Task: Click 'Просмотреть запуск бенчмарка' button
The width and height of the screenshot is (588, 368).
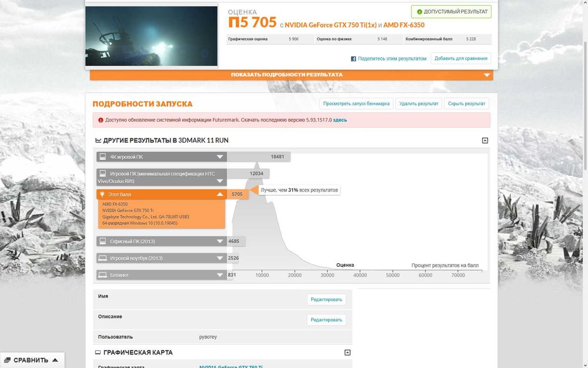Action: (x=356, y=104)
